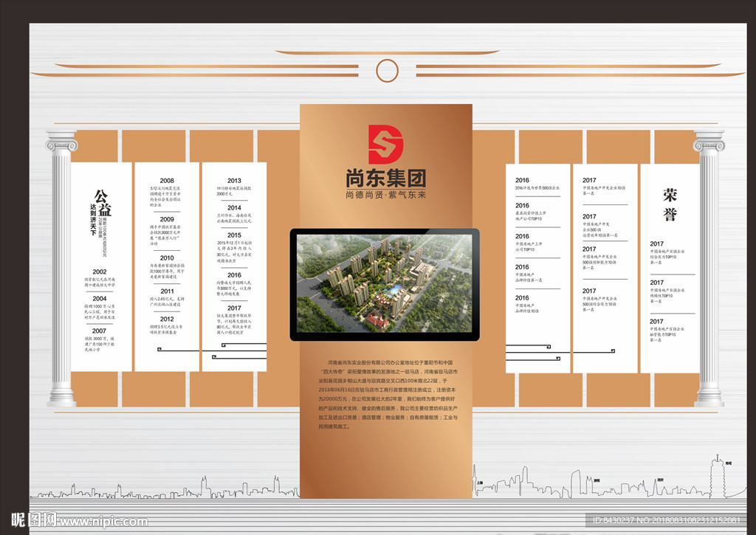Select the 2011 year heading

167,291
